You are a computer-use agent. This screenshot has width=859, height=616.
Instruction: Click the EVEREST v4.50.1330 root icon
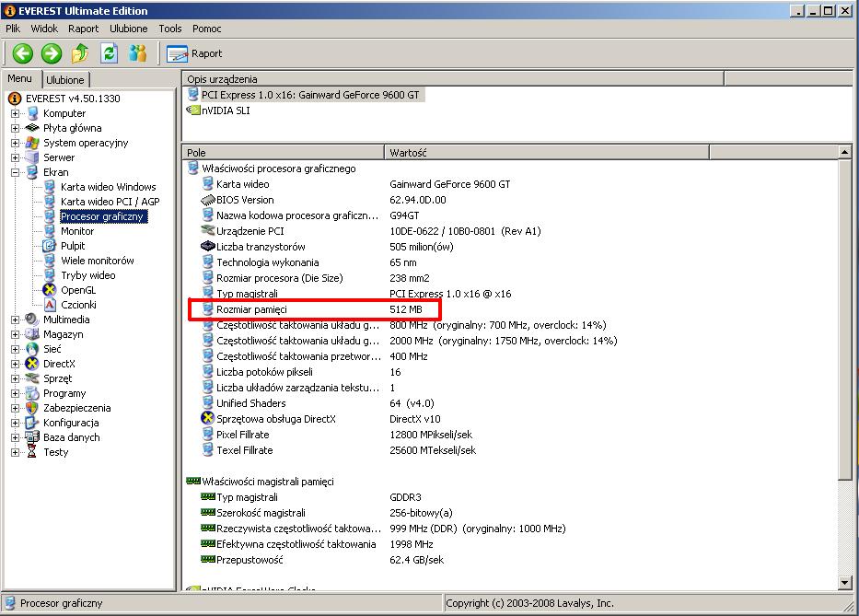click(x=14, y=99)
